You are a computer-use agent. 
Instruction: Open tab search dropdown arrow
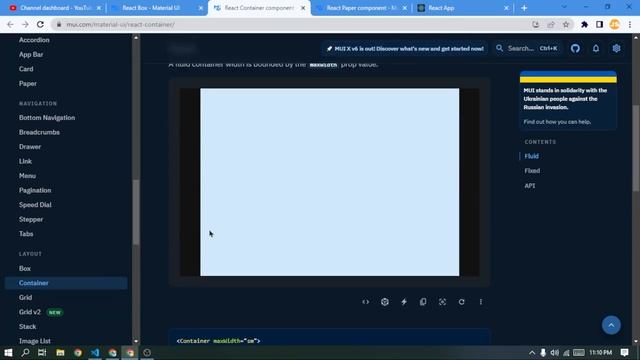(x=564, y=7)
